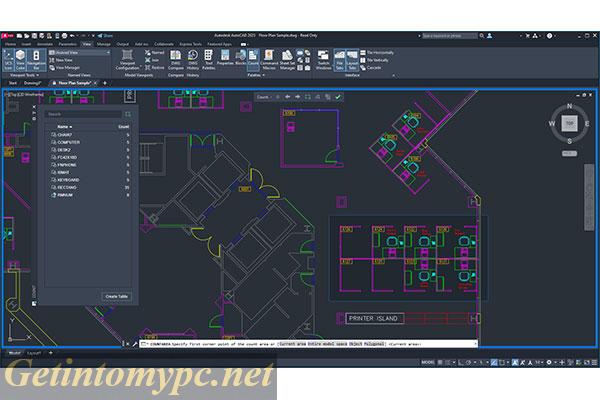
Task: Click the Plot icon in quick access toolbar
Action: (x=64, y=36)
